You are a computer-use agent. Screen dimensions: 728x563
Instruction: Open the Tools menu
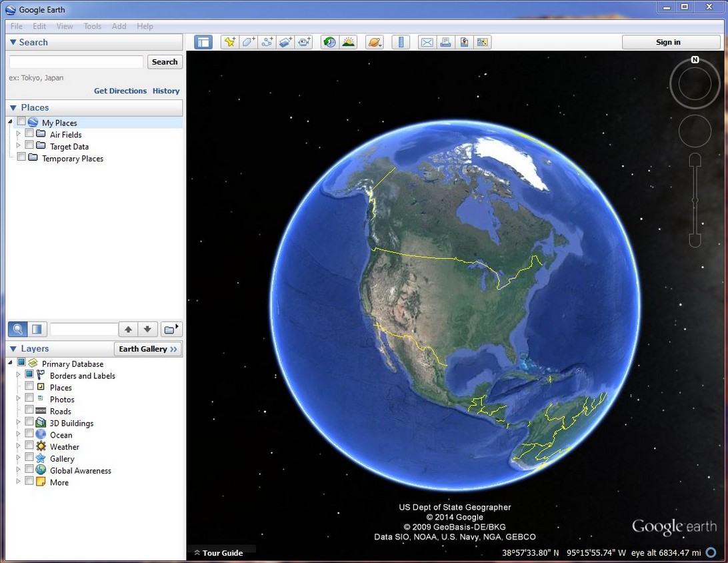pyautogui.click(x=93, y=26)
